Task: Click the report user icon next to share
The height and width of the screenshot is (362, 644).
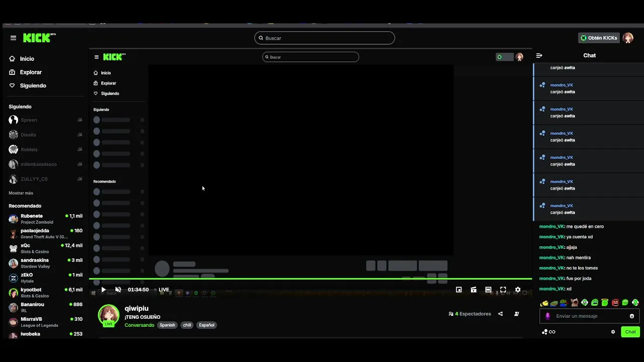Action: [517, 314]
